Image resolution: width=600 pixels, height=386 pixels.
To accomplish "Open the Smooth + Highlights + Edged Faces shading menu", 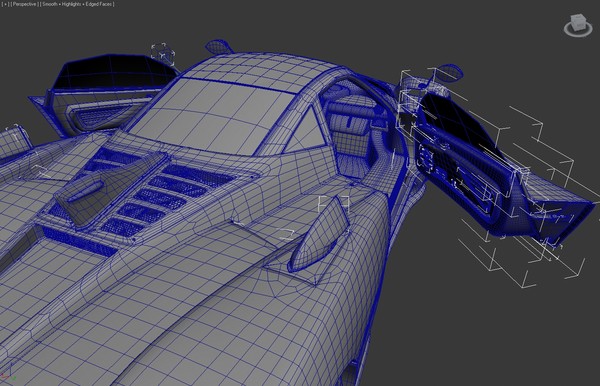I will coord(78,4).
